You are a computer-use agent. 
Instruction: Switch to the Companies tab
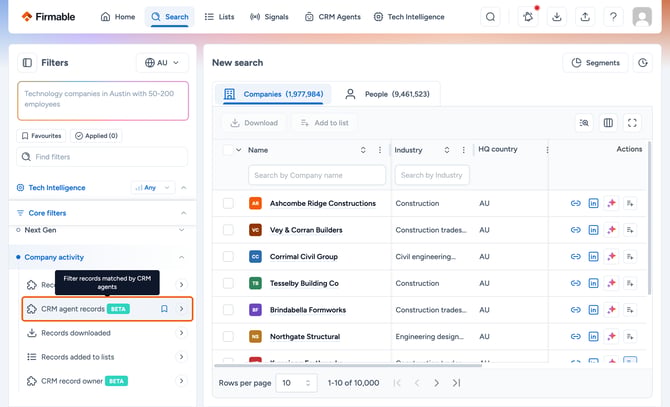(x=273, y=94)
